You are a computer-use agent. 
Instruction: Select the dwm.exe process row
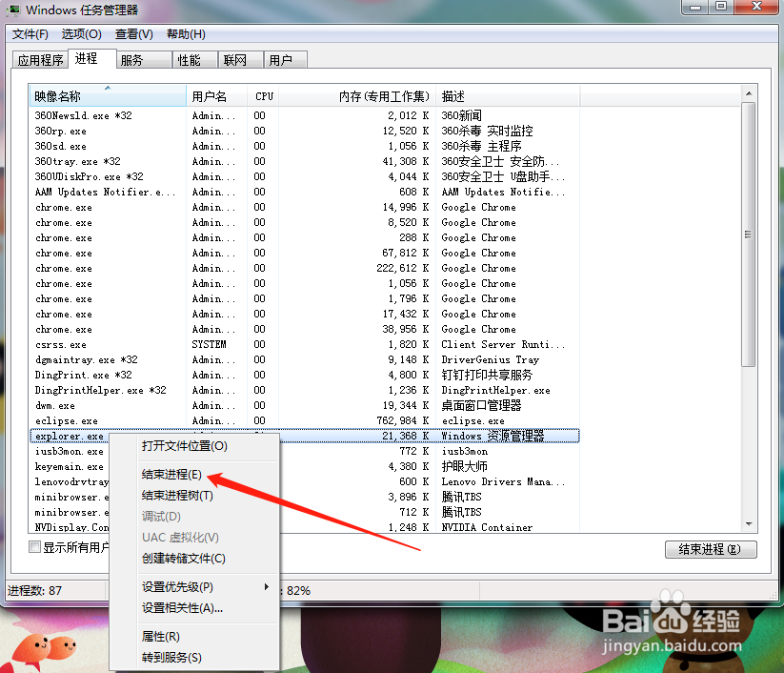point(305,406)
